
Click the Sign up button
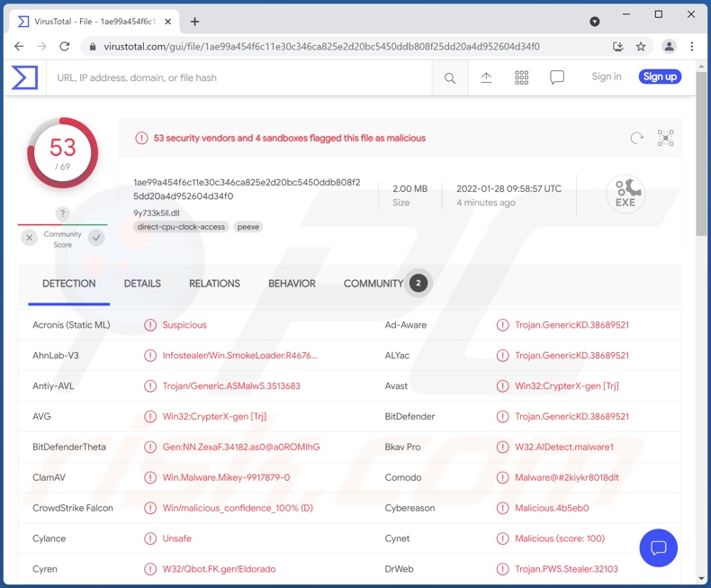660,77
